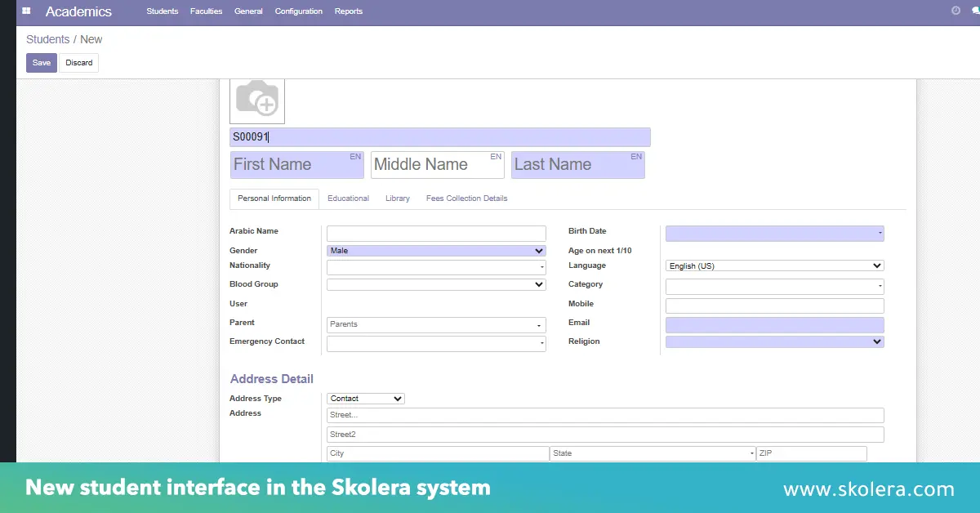Open the Parent dropdown showing Parents

pyautogui.click(x=436, y=324)
